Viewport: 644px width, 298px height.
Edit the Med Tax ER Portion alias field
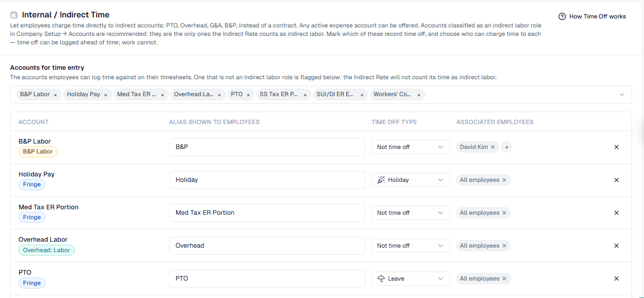point(267,213)
